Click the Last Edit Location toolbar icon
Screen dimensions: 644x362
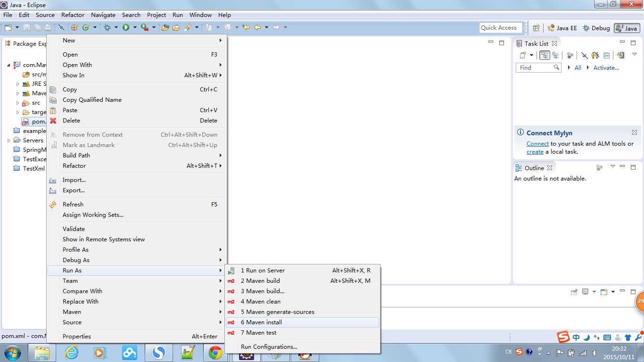coord(246,27)
